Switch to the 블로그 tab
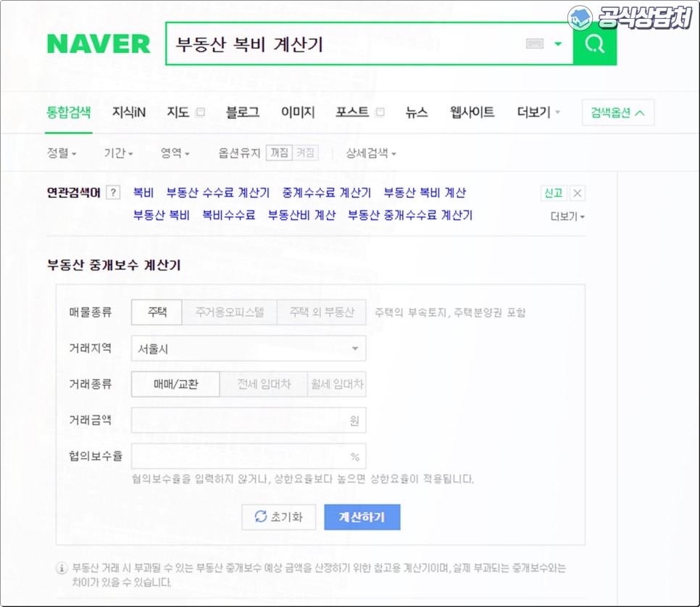The width and height of the screenshot is (700, 607). tap(243, 112)
